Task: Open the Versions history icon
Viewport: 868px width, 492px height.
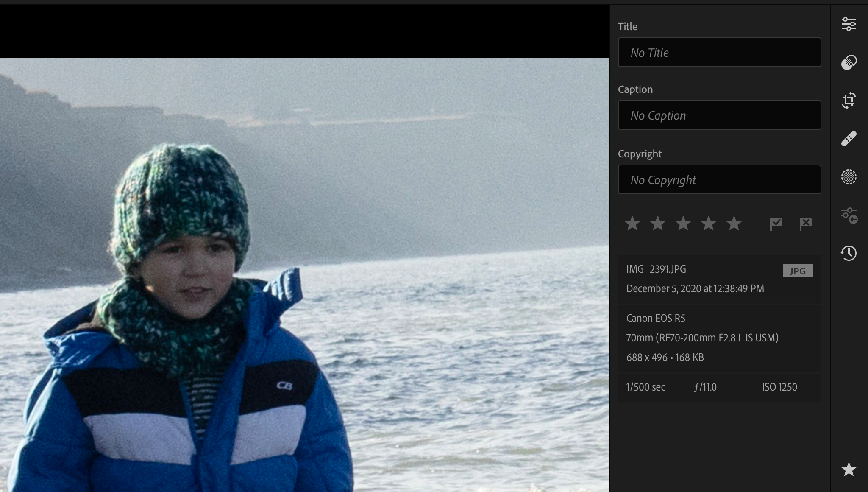Action: click(x=849, y=253)
